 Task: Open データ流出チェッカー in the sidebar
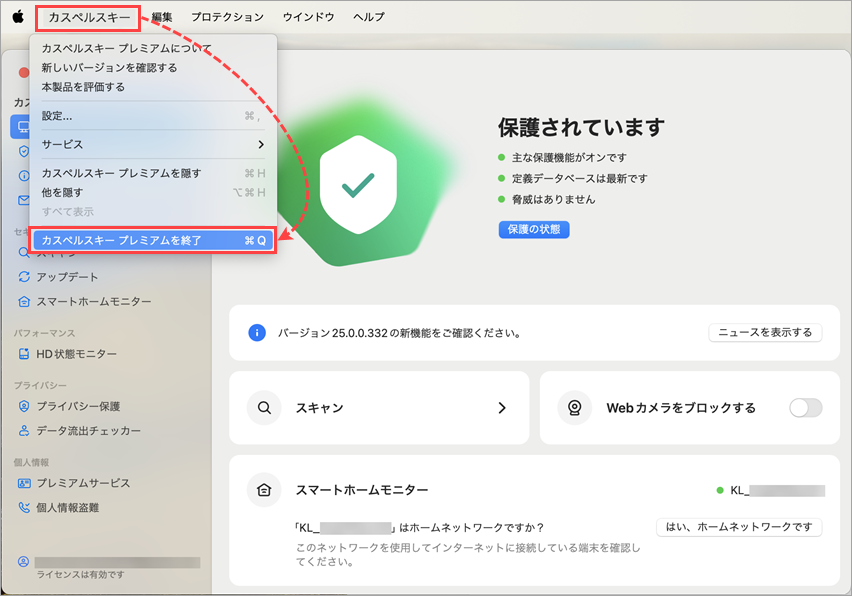[88, 431]
